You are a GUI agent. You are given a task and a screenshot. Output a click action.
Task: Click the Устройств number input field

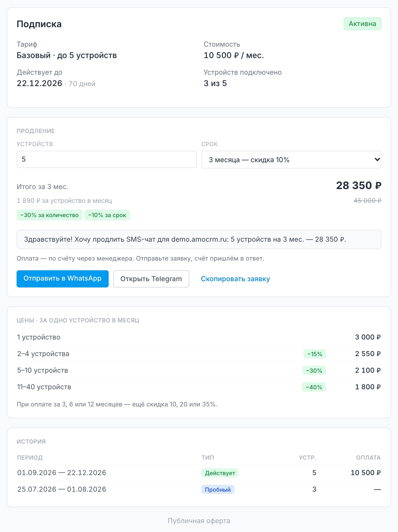[x=106, y=159]
